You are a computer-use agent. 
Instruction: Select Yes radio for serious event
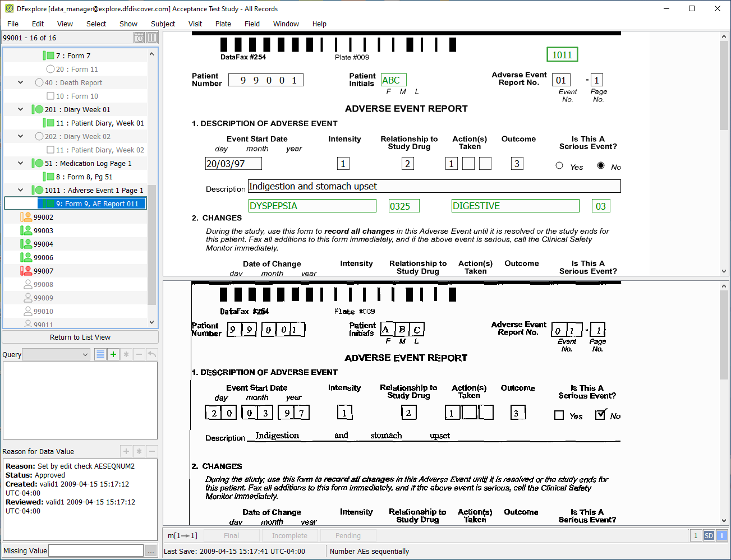tap(559, 165)
